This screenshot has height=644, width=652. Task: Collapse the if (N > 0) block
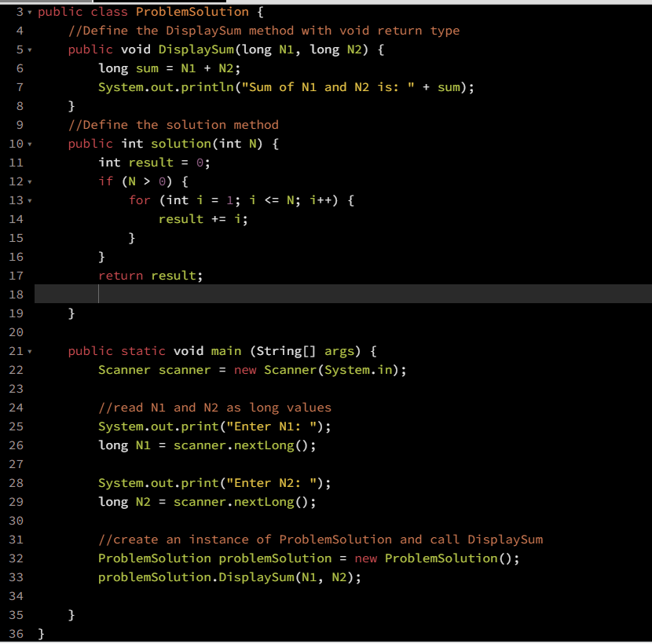30,181
